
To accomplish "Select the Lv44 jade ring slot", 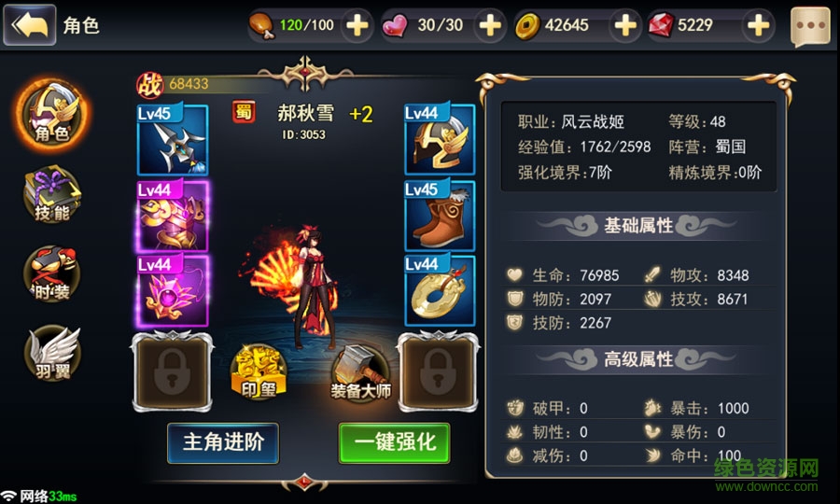I will pos(440,290).
